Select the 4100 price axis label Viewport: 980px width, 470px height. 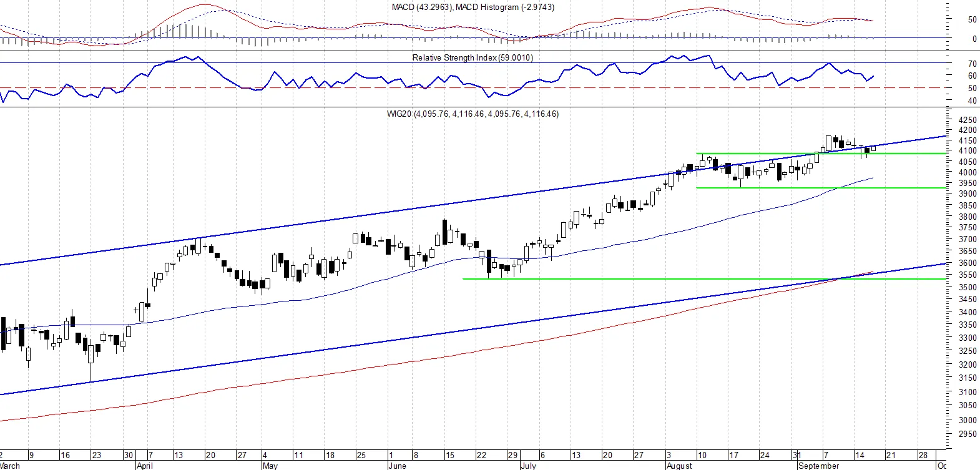pyautogui.click(x=968, y=150)
